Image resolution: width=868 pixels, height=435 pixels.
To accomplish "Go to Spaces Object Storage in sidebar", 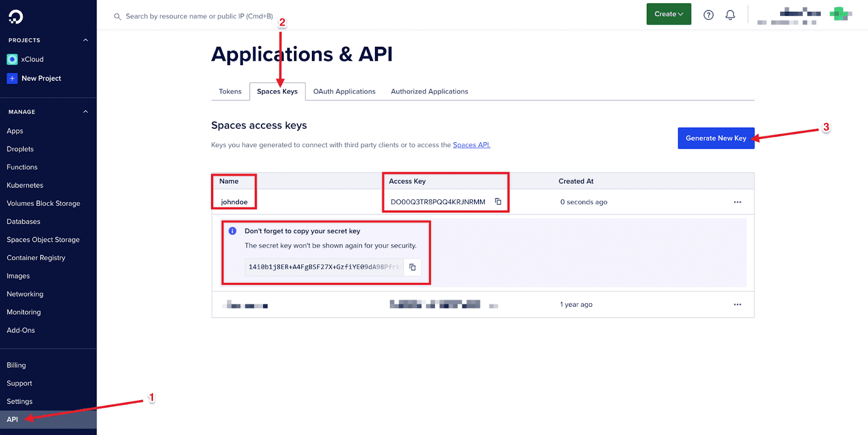I will 43,239.
